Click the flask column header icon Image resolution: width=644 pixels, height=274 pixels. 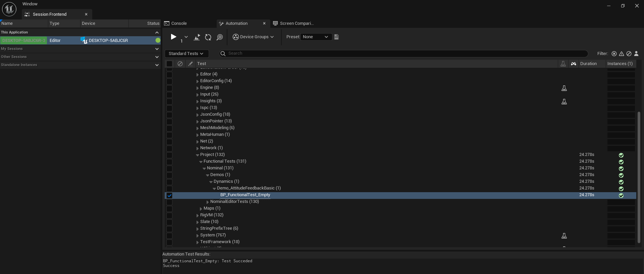tap(563, 64)
